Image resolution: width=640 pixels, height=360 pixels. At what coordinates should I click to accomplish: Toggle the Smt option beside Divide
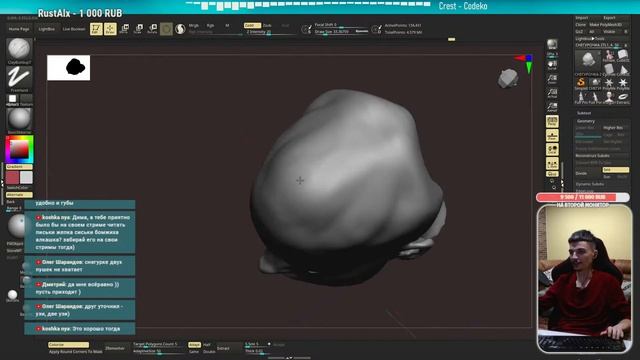click(616, 170)
